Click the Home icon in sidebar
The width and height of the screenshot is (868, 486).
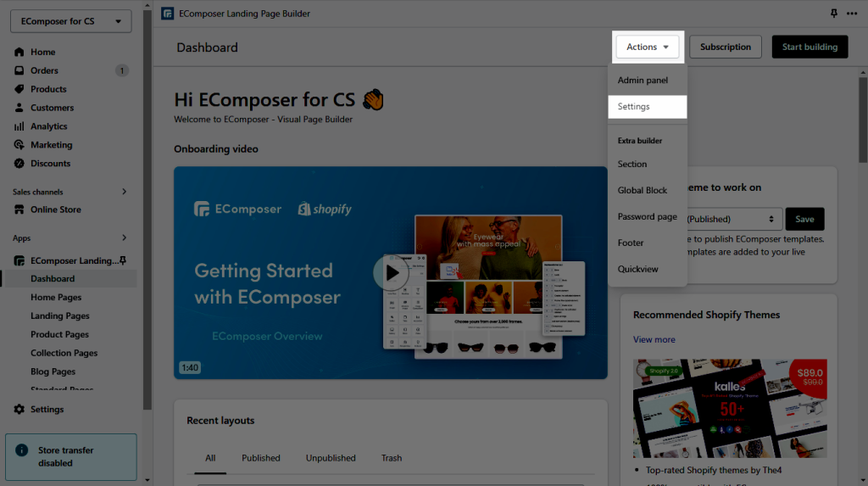(x=19, y=52)
